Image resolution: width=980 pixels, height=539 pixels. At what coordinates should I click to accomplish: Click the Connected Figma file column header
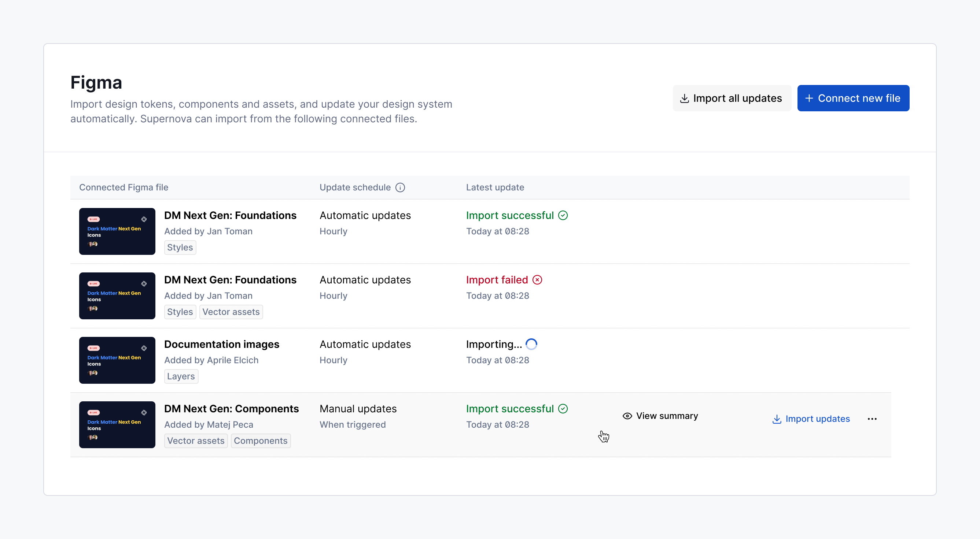click(124, 187)
